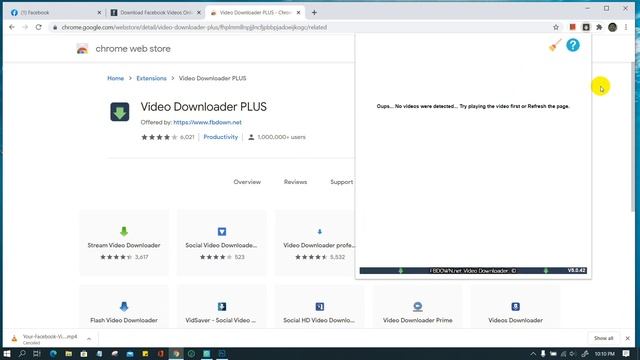640x360 pixels.
Task: Select the Support tab
Action: [x=342, y=182]
